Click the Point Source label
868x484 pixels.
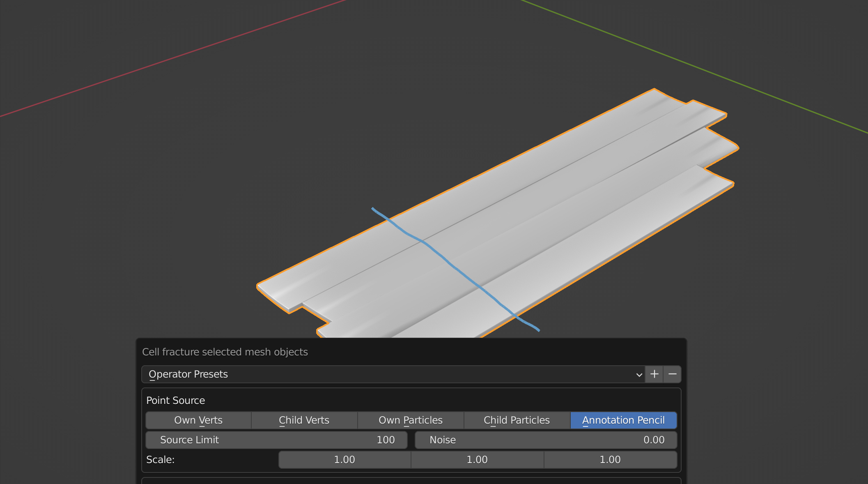[175, 401]
